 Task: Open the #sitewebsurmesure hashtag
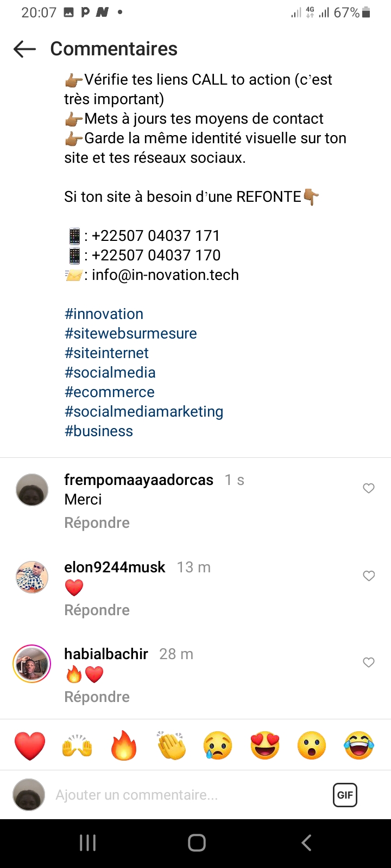pos(130,334)
